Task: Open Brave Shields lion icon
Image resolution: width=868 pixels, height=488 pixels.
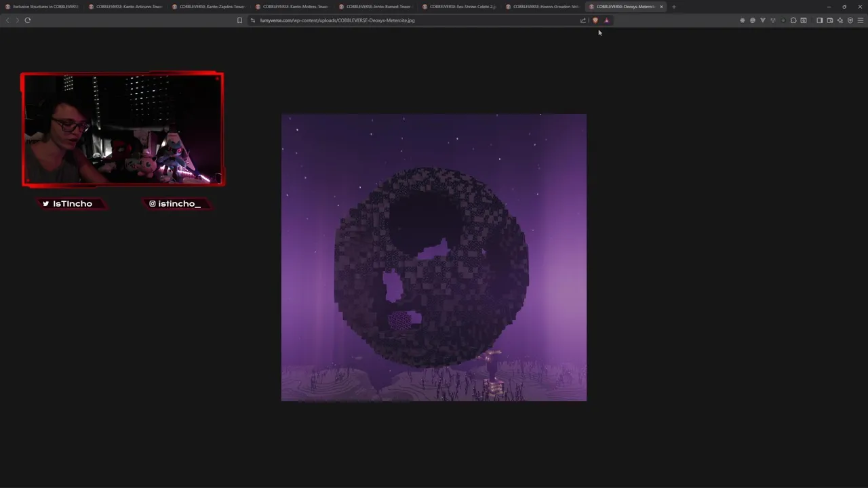Action: 595,20
